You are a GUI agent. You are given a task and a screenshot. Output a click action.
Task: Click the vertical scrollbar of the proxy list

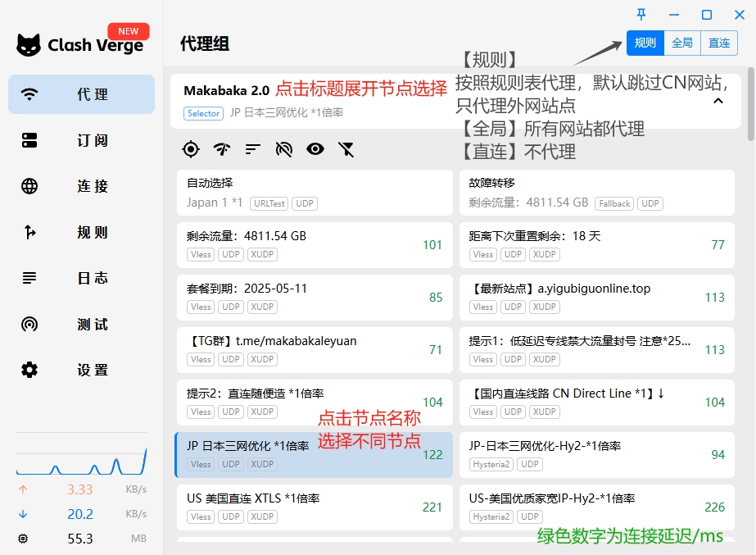(x=751, y=104)
